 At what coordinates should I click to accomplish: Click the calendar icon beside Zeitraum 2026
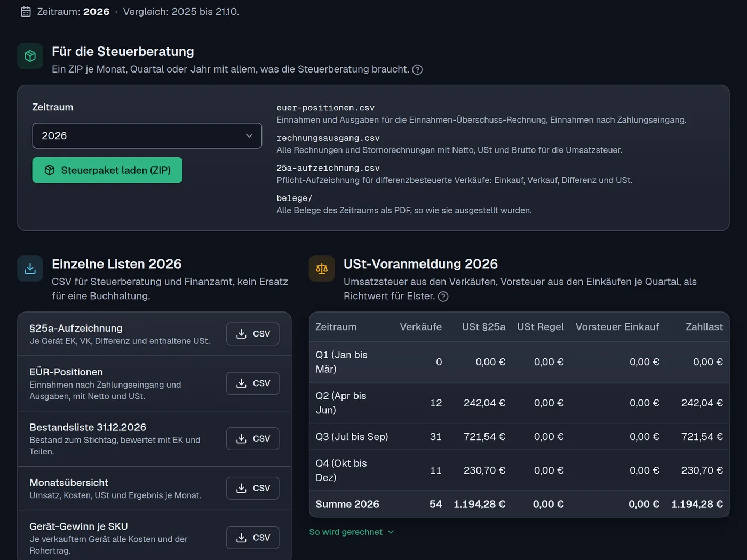26,12
